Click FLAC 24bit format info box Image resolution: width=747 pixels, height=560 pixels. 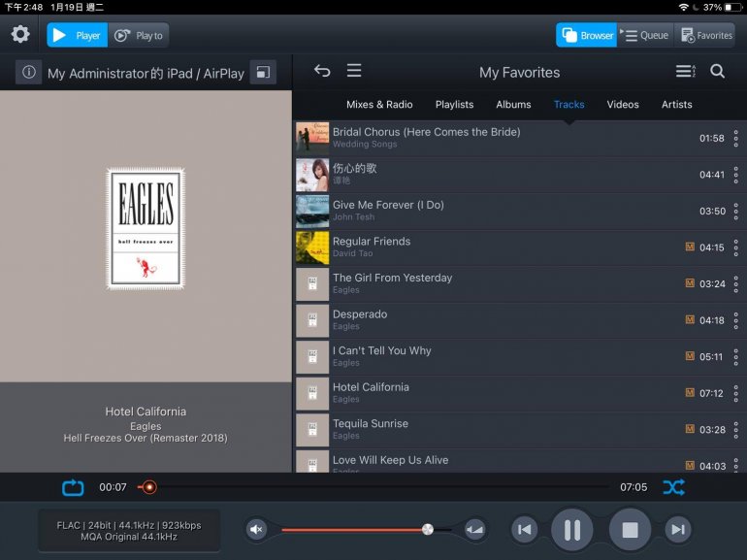tap(129, 531)
